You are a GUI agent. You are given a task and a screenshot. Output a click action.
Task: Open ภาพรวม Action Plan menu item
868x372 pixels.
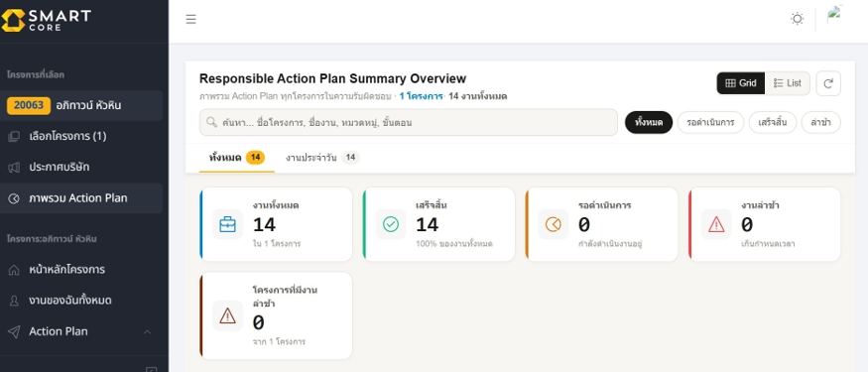click(81, 198)
